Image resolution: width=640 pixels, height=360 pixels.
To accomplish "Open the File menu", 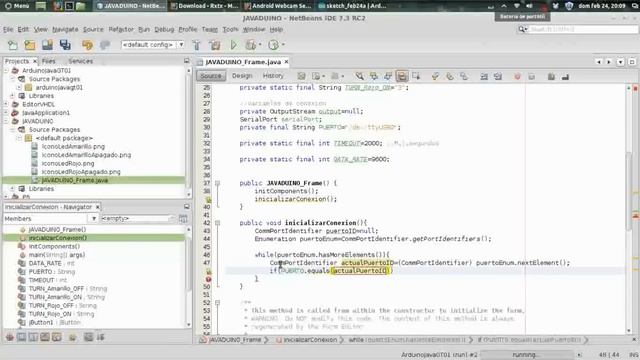I will 8,29.
